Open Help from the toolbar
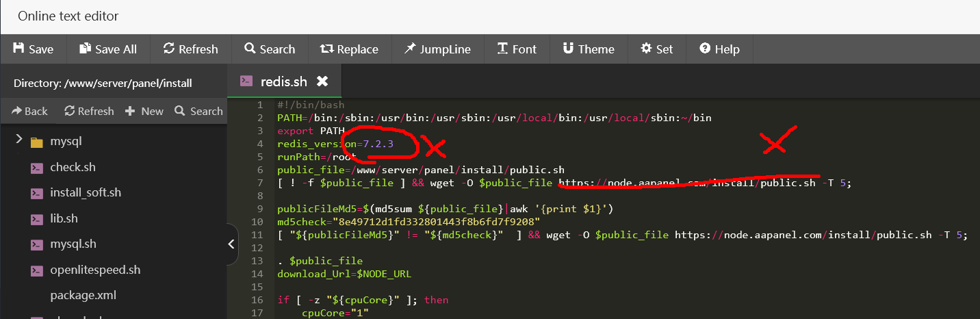This screenshot has height=319, width=980. [x=719, y=49]
